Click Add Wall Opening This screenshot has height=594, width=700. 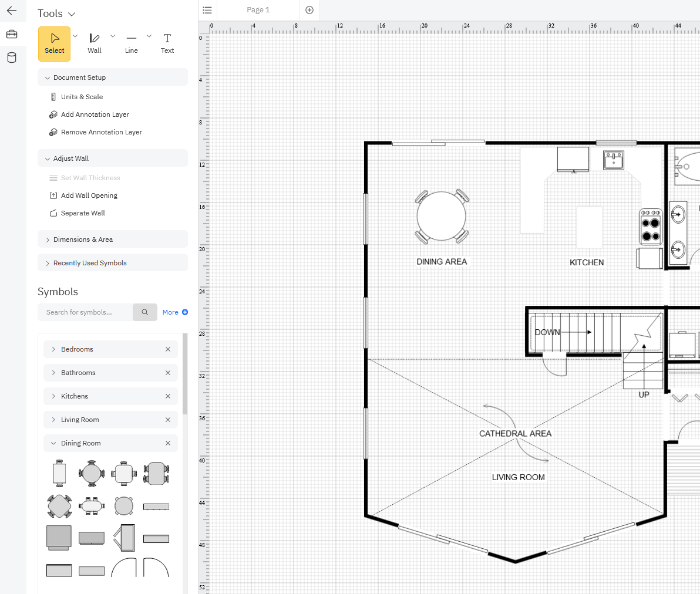pos(88,195)
